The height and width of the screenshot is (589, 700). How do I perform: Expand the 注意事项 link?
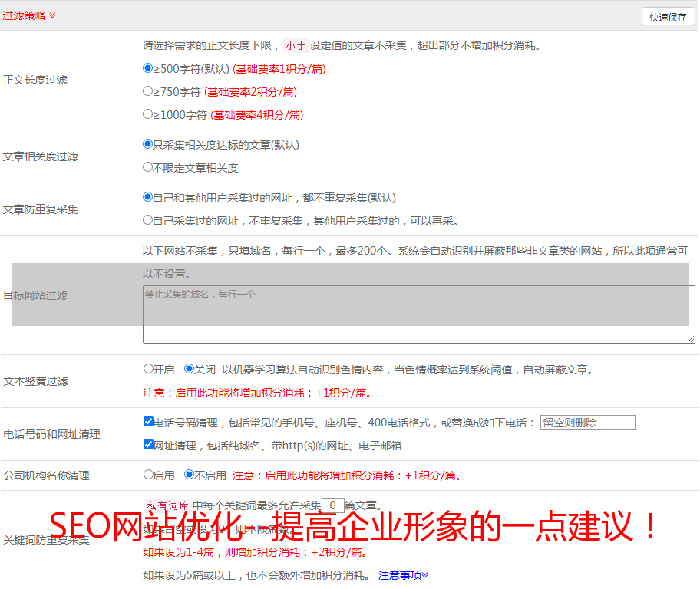403,575
